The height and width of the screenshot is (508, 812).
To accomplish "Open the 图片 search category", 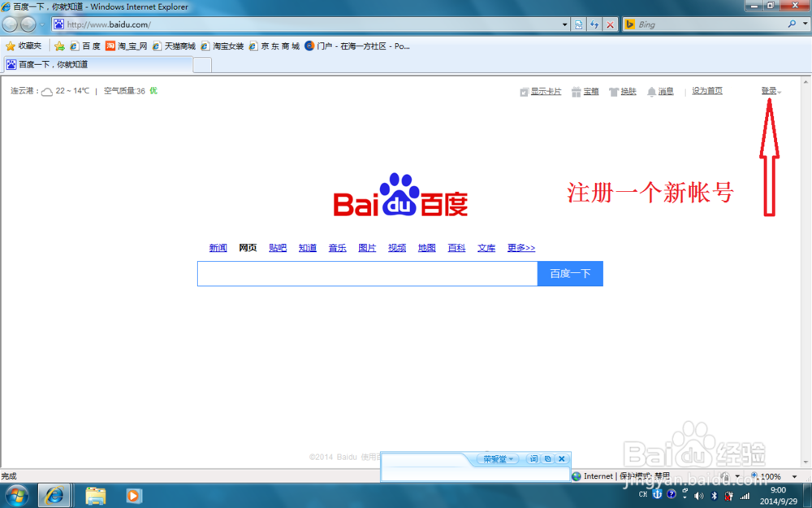I will point(367,248).
